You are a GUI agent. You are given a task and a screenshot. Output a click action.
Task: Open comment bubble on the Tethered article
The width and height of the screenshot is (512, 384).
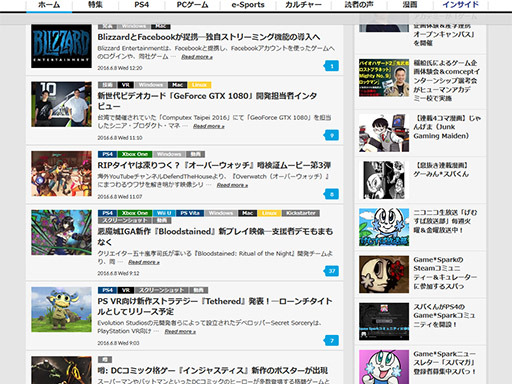331,340
